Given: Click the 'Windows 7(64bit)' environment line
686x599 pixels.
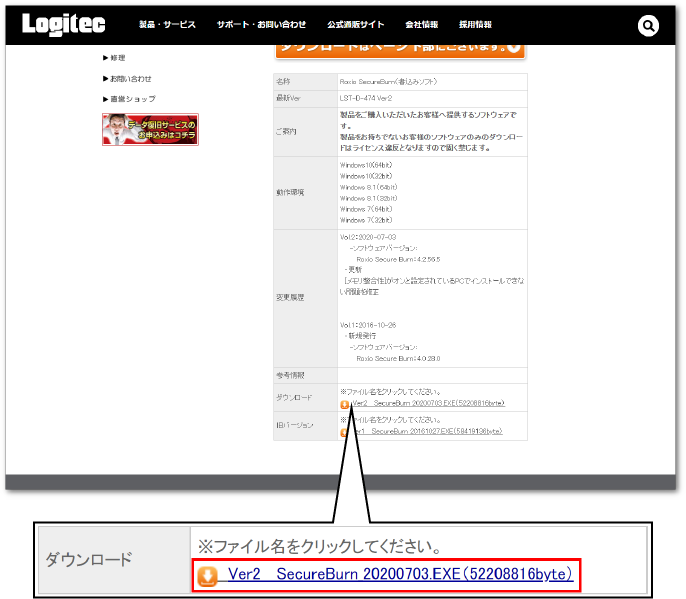Looking at the screenshot, I should pyautogui.click(x=366, y=209).
